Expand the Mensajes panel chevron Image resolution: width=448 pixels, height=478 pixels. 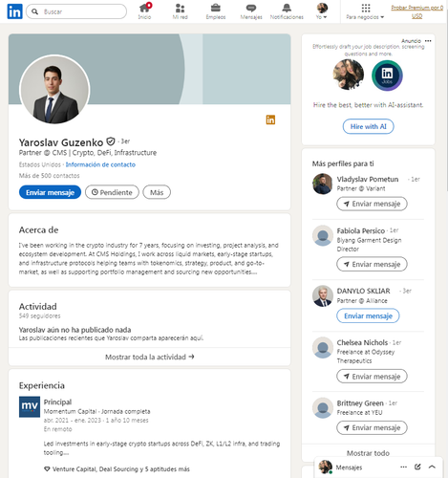pos(432,467)
